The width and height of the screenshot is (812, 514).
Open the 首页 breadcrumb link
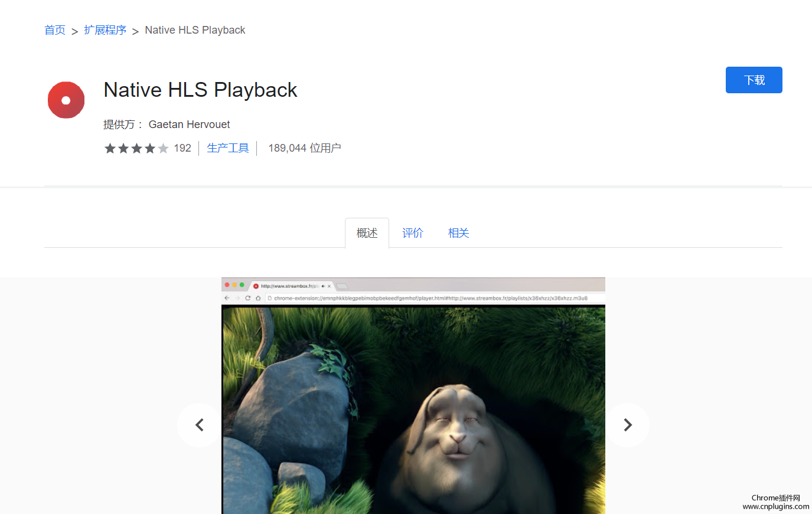[55, 30]
